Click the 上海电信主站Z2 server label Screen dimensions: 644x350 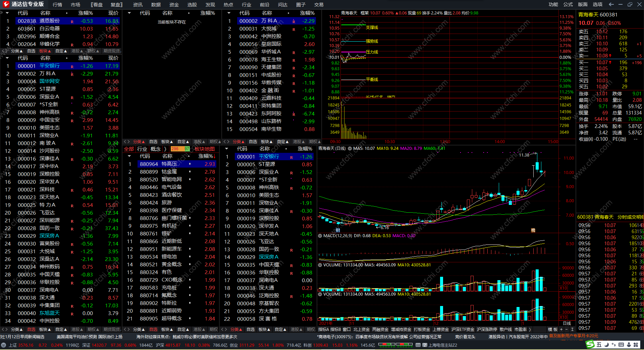click(x=443, y=345)
